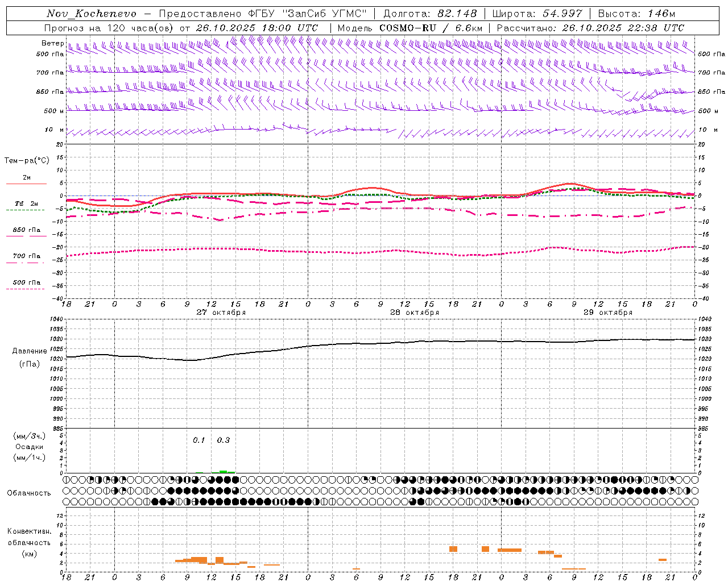This screenshot has height=582, width=728.
Task: Click the 'Облачность' cloud cover label
Action: pyautogui.click(x=29, y=493)
